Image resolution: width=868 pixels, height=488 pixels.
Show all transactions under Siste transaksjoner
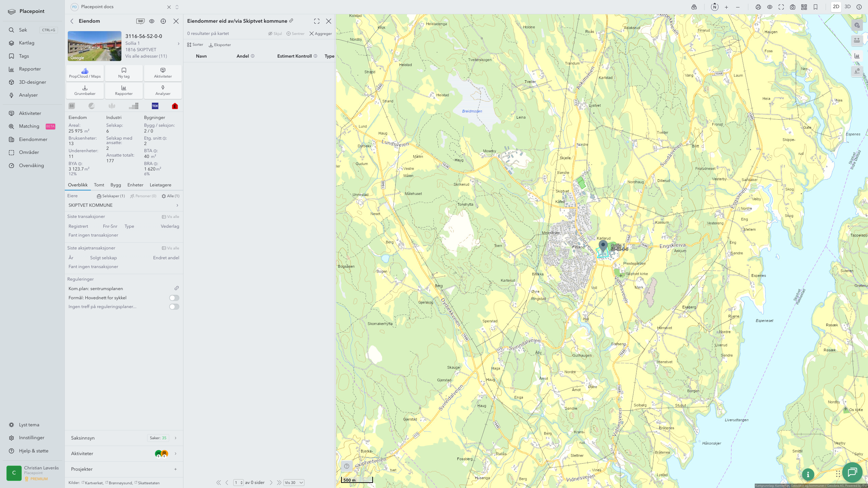[171, 217]
